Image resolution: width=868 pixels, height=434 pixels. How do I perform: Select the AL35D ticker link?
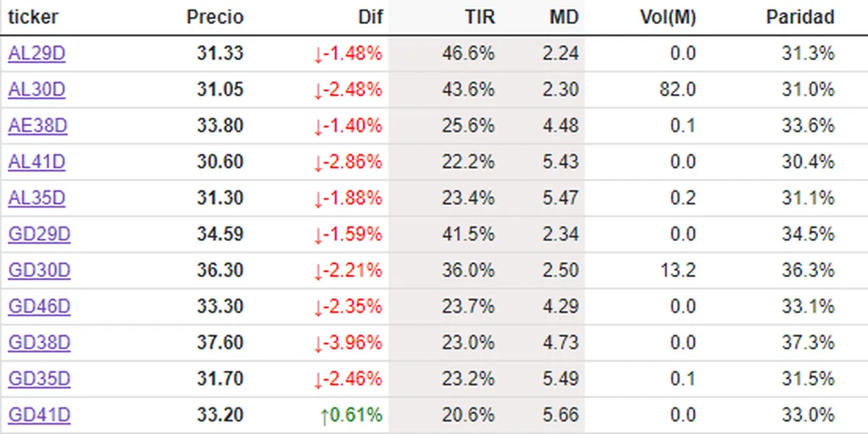(x=37, y=198)
